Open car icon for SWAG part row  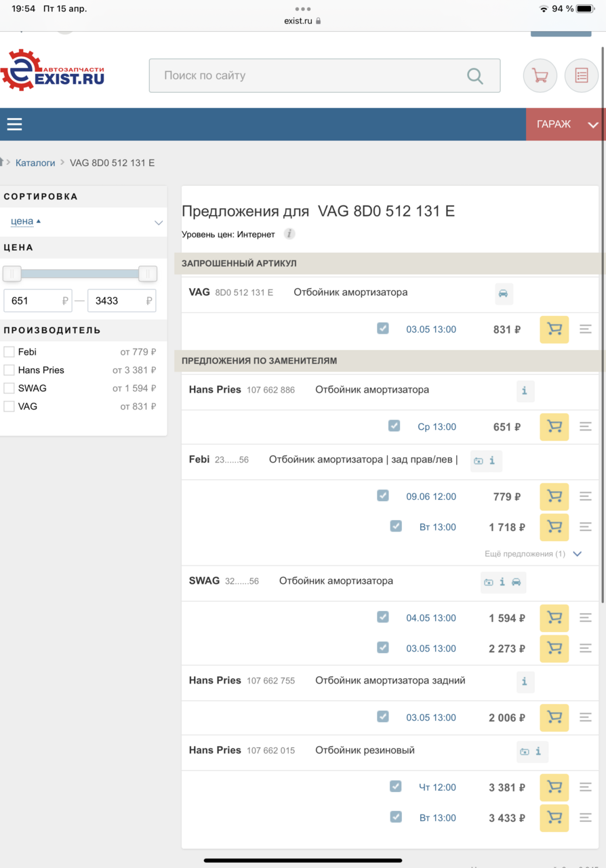(x=517, y=582)
